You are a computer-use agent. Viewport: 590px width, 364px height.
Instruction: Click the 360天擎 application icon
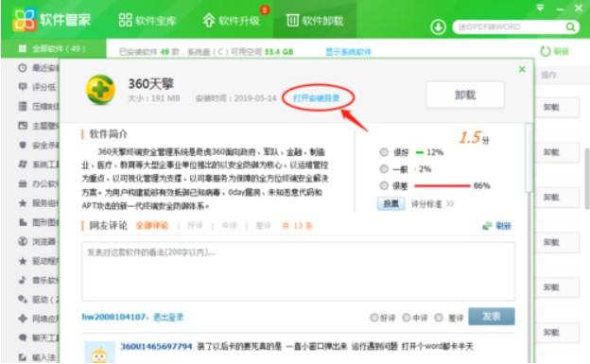coord(100,90)
